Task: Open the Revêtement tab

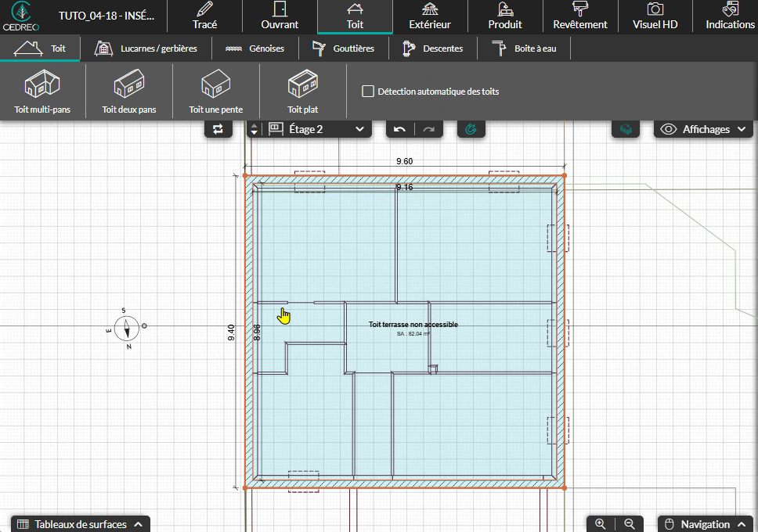Action: (x=579, y=16)
